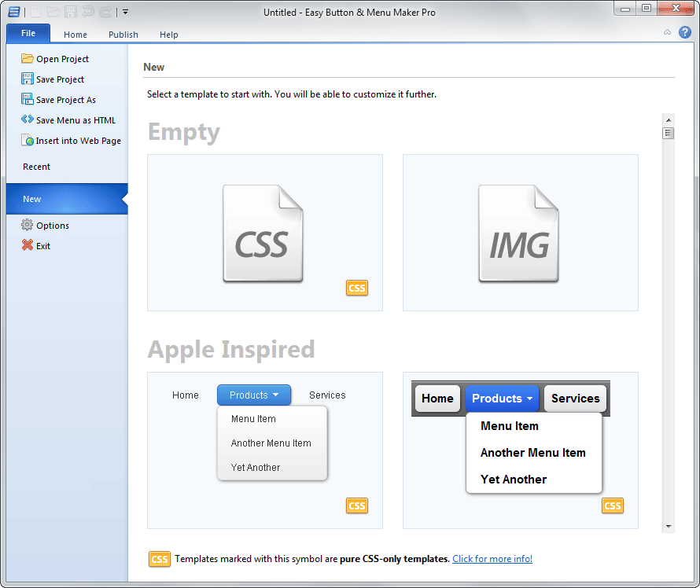Choose Save Project As in sidebar
Viewport: 700px width, 588px height.
coord(66,100)
